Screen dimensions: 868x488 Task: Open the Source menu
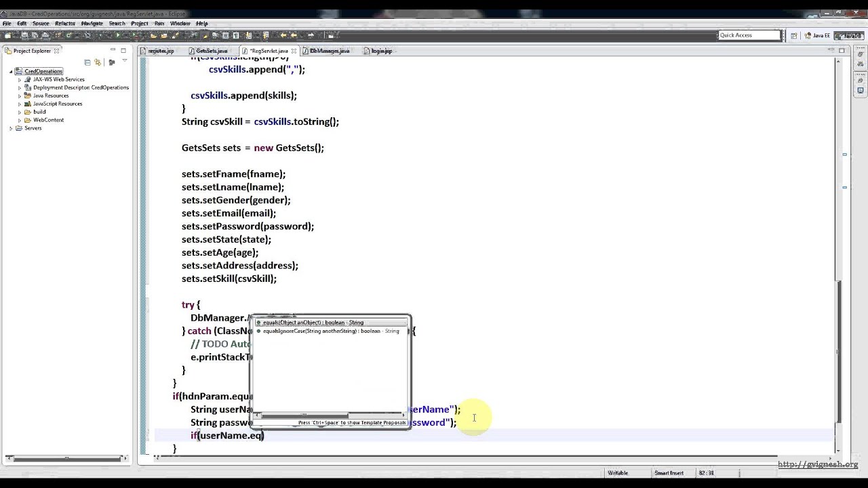click(41, 23)
